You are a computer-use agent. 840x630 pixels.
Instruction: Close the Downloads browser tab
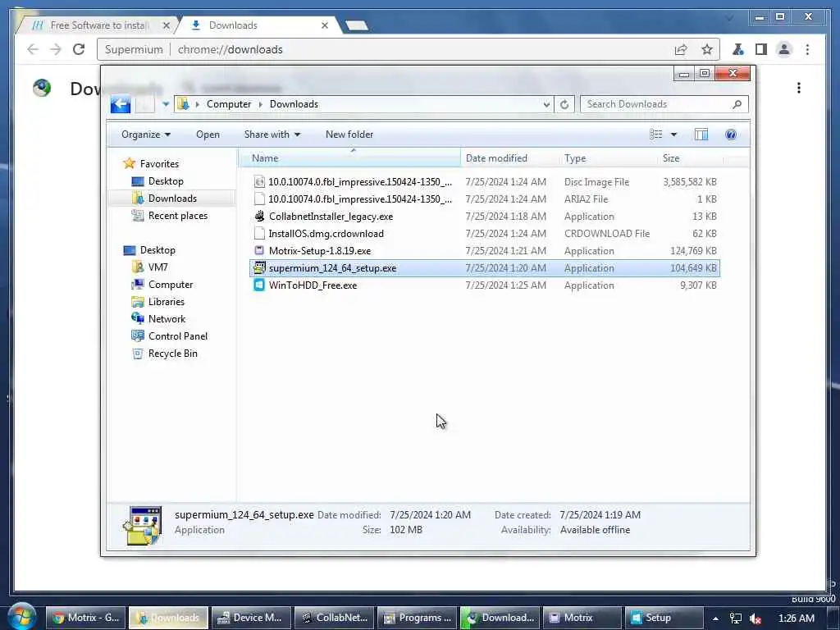pyautogui.click(x=325, y=25)
